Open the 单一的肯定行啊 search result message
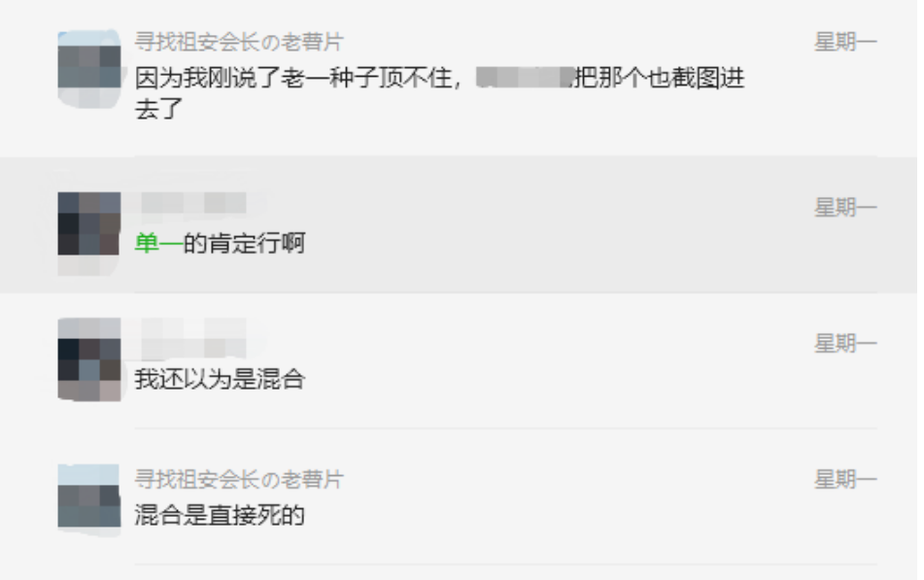Screen dimensions: 924x580 (x=220, y=243)
